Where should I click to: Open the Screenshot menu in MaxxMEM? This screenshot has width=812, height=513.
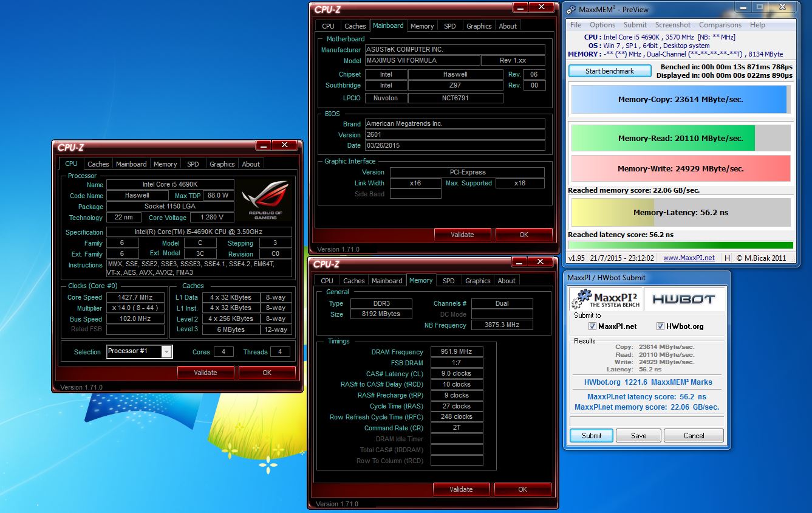click(672, 25)
